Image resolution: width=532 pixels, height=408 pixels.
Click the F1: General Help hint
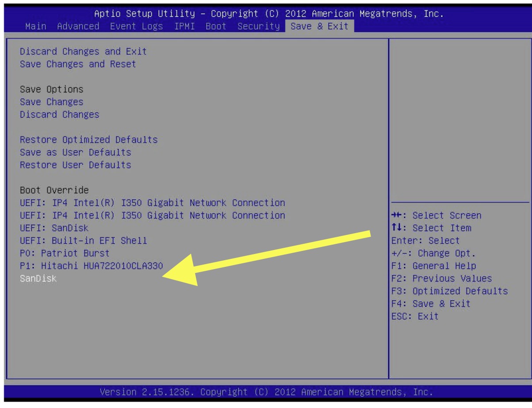(x=433, y=266)
